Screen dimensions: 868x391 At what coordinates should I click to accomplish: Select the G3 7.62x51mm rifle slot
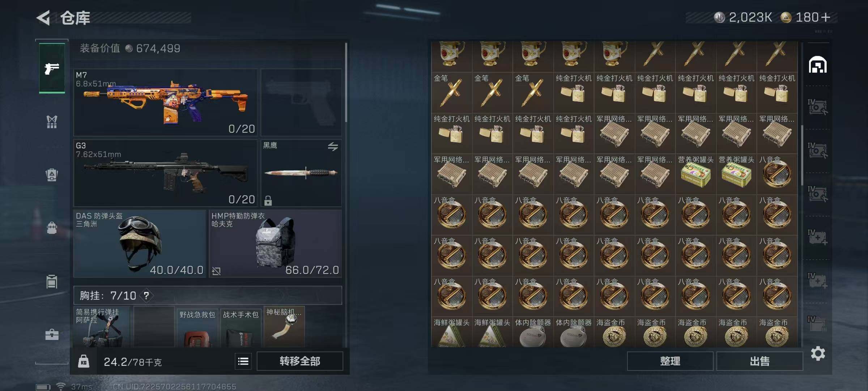click(165, 173)
